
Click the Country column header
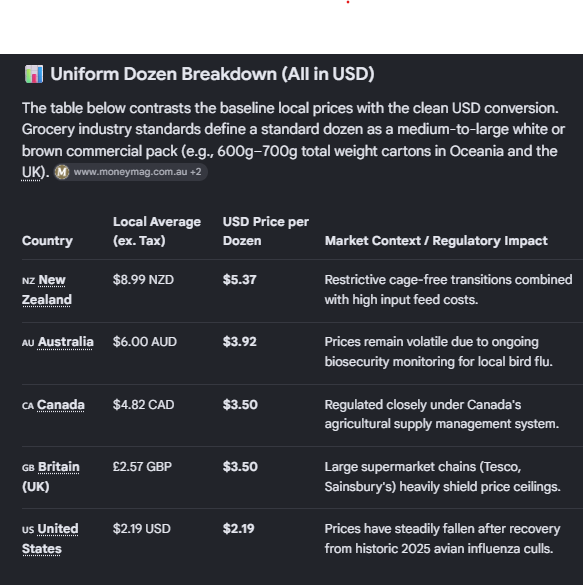(x=47, y=241)
